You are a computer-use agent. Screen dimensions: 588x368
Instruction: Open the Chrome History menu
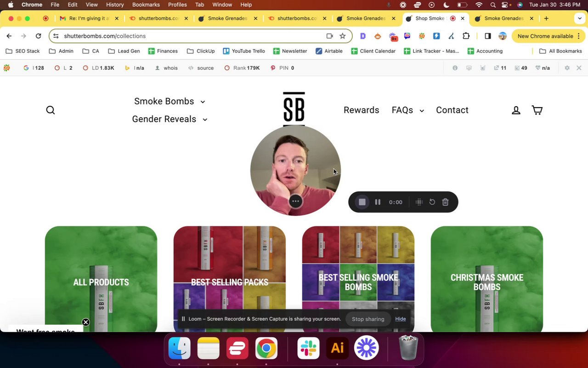115,5
